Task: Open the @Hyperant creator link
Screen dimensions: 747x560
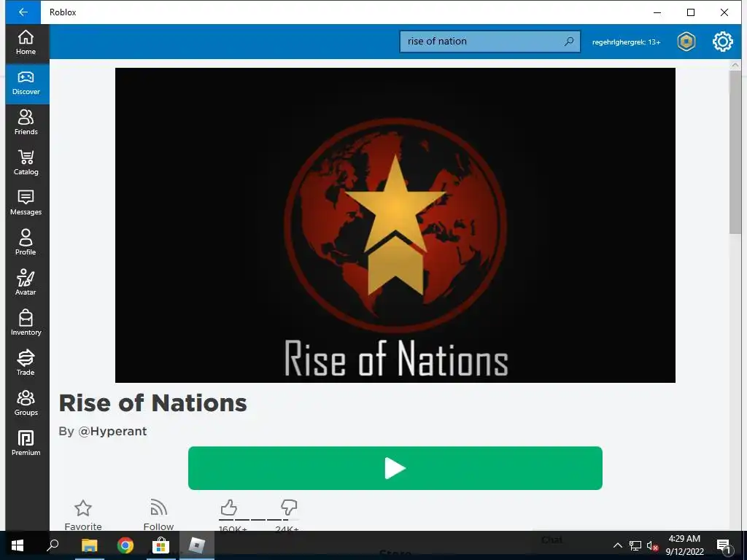Action: click(x=112, y=432)
